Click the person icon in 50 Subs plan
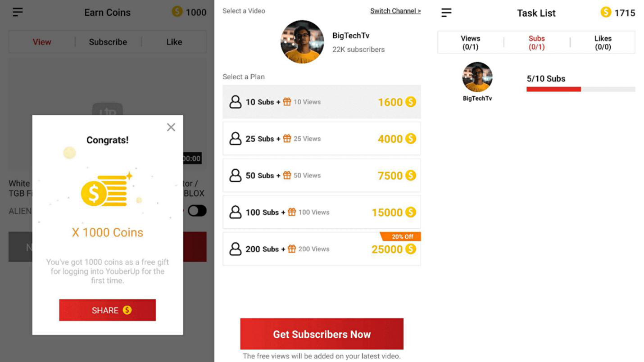The width and height of the screenshot is (644, 362). coord(235,175)
